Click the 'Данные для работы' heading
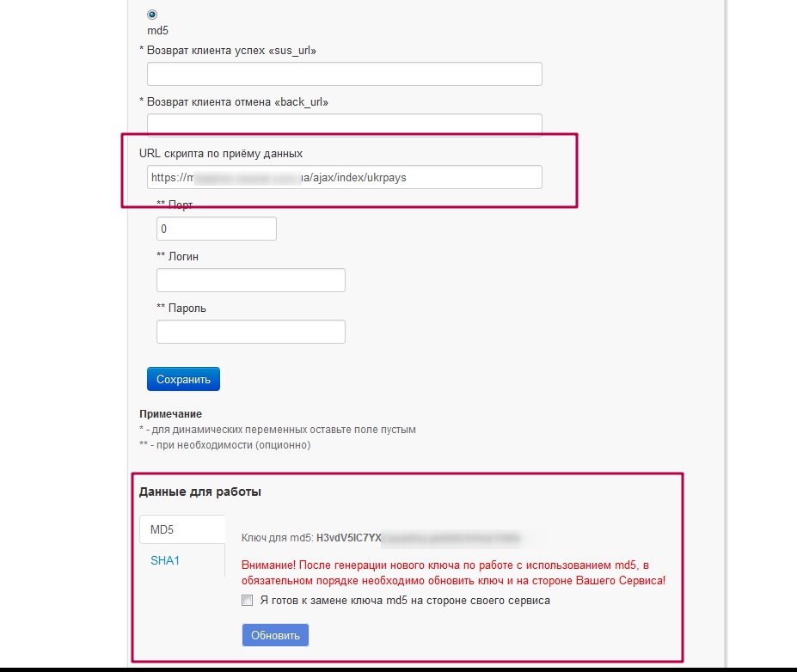This screenshot has width=797, height=672. [x=200, y=492]
